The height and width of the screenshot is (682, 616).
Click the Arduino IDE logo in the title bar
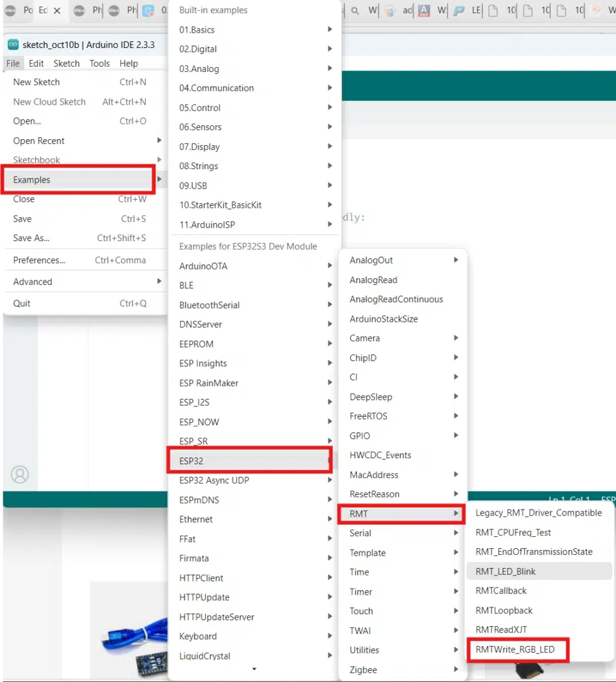pos(13,45)
